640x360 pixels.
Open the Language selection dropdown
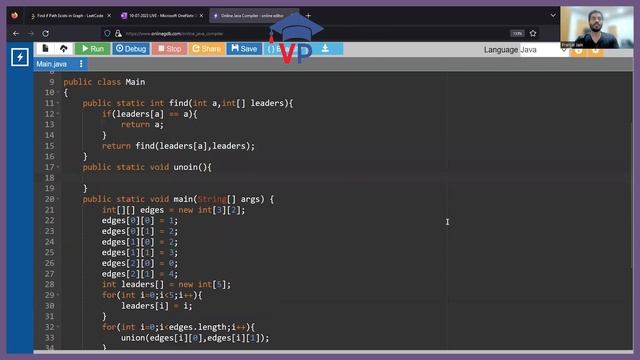[x=544, y=50]
